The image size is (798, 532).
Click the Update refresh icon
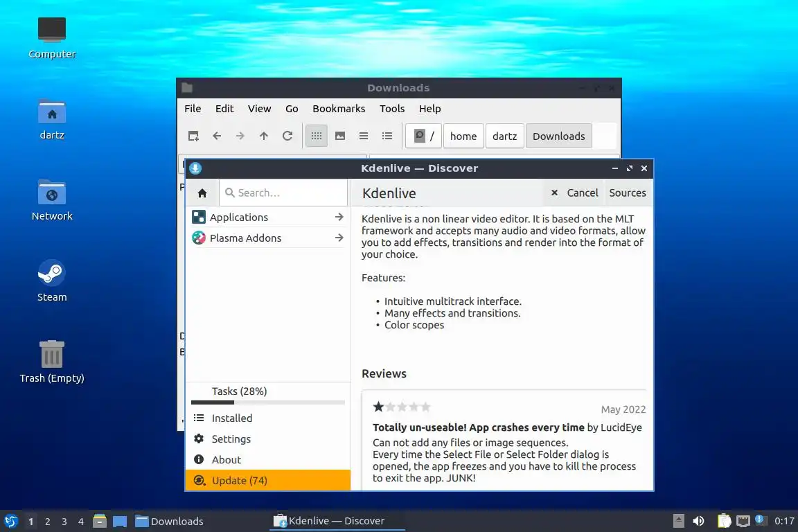(x=199, y=481)
